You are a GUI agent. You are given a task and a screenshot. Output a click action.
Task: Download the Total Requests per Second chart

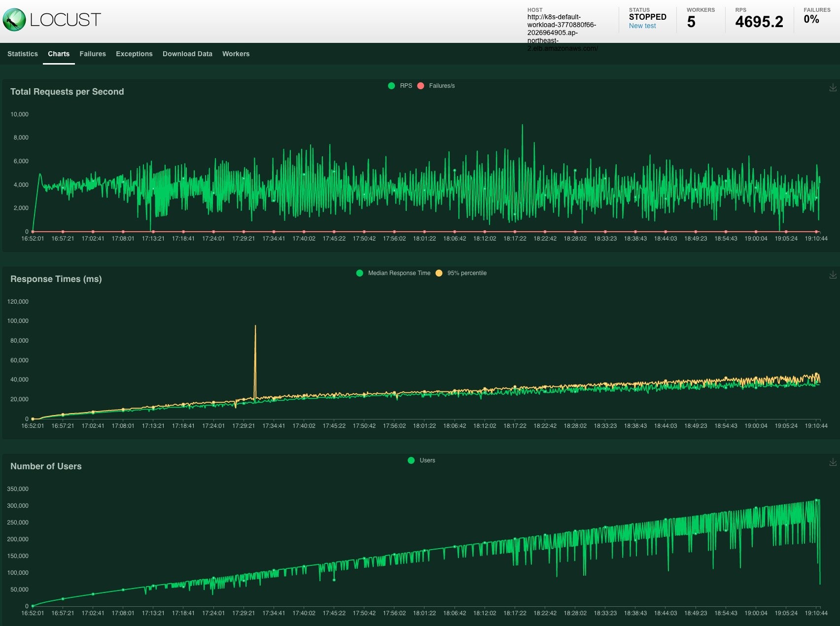tap(833, 87)
